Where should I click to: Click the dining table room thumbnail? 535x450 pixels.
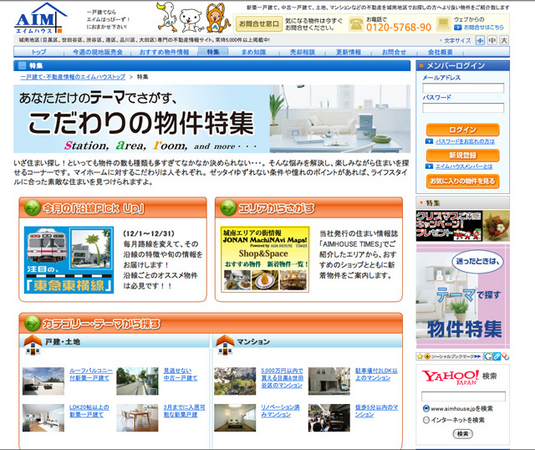pyautogui.click(x=137, y=418)
